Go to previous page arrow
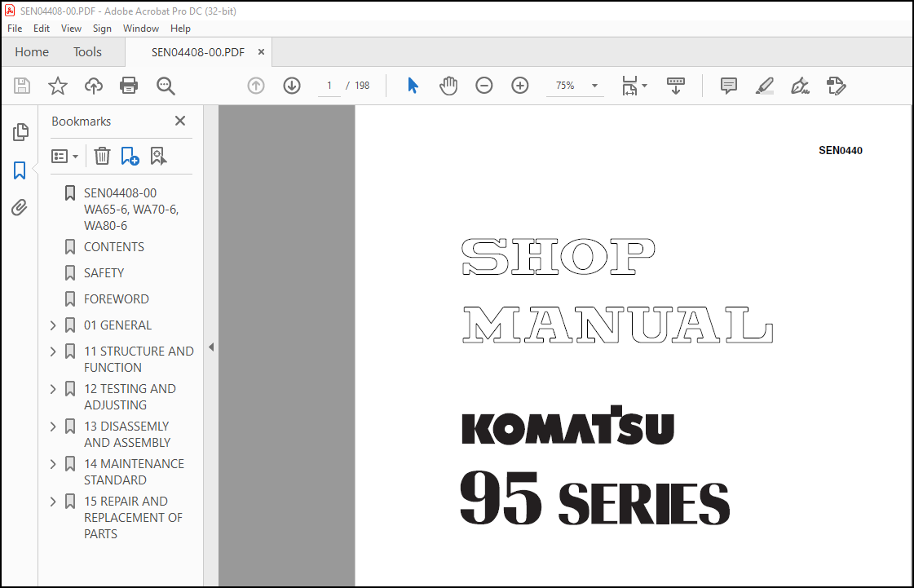Screen dimensions: 914x588 (x=256, y=86)
